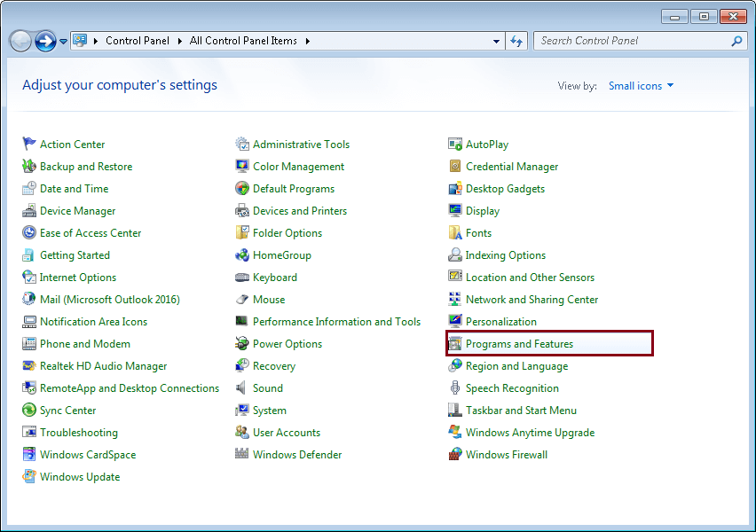The image size is (756, 532).
Task: Open the Windows CardSpace link
Action: point(88,454)
